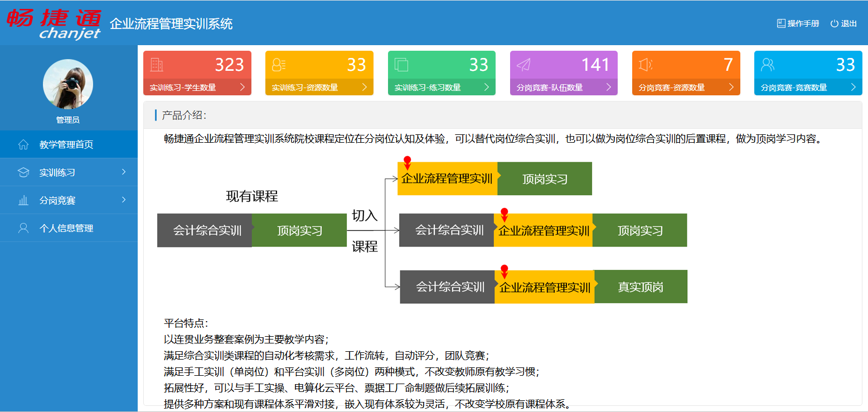Click 分岗竞赛-竞赛数量 card label
Image resolution: width=868 pixels, height=412 pixels.
[794, 88]
